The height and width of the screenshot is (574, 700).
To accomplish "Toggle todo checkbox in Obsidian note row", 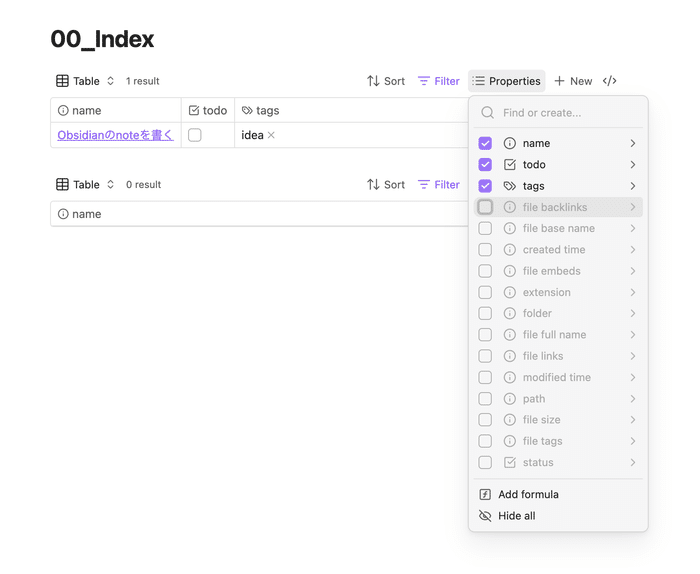I will [x=195, y=135].
